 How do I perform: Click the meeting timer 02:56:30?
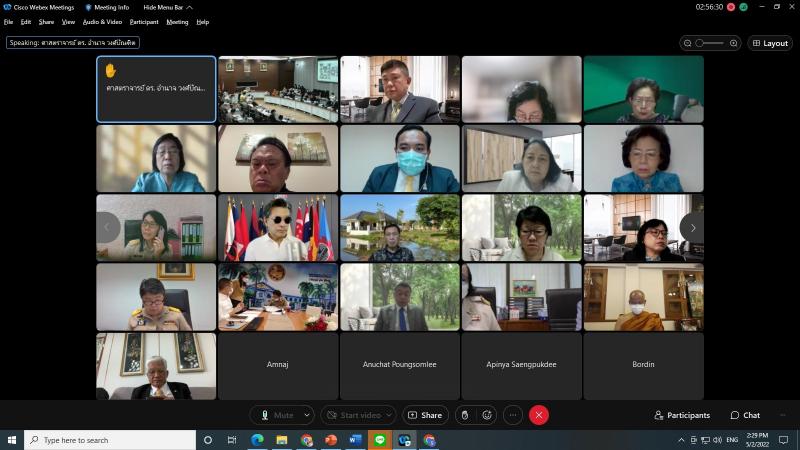click(x=709, y=7)
